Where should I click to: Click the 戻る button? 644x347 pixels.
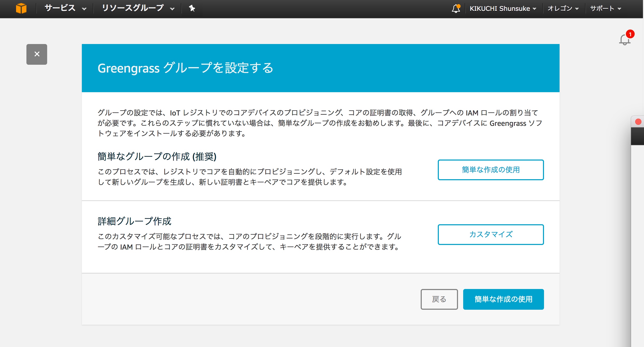point(439,299)
